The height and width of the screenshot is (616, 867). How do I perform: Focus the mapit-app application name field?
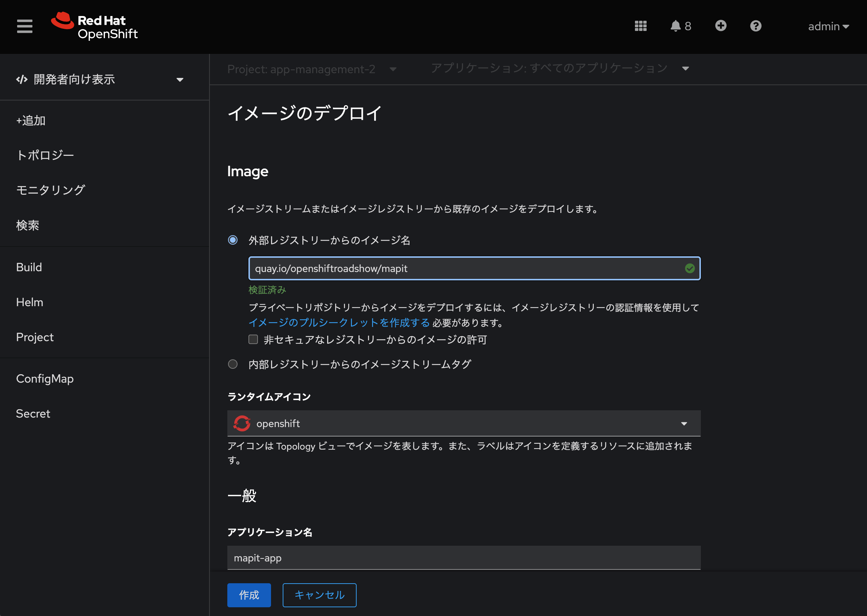(x=464, y=558)
